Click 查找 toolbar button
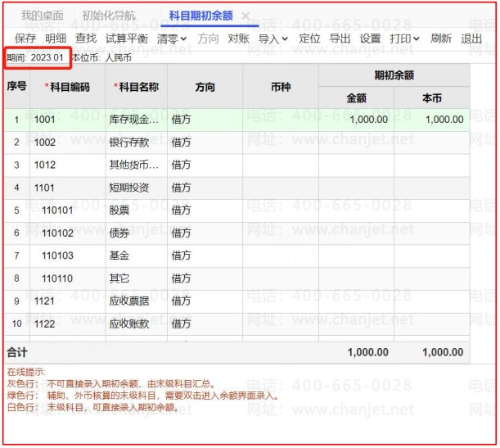This screenshot has height=448, width=500. click(86, 38)
